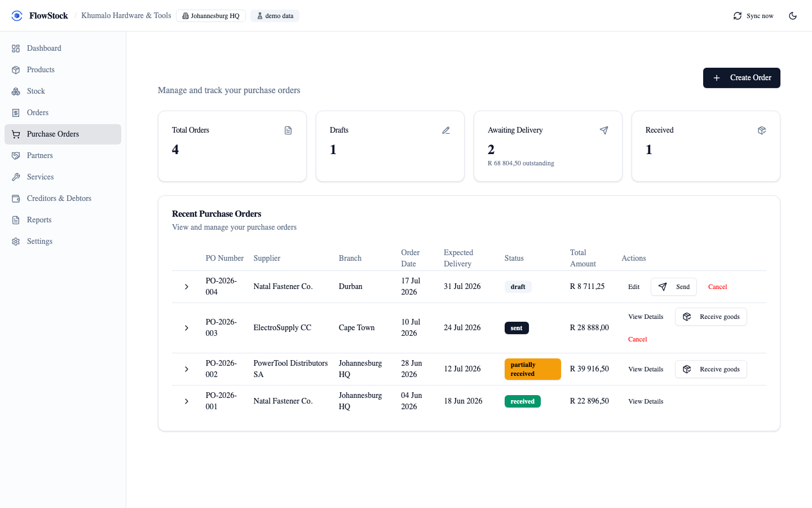Open Stock section
This screenshot has width=812, height=508.
pos(63,91)
